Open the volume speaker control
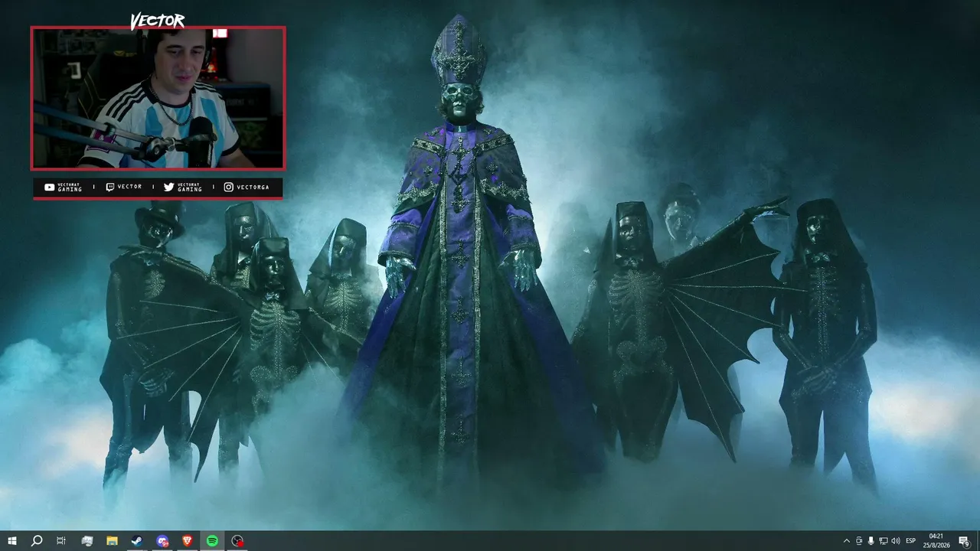 pos(896,541)
